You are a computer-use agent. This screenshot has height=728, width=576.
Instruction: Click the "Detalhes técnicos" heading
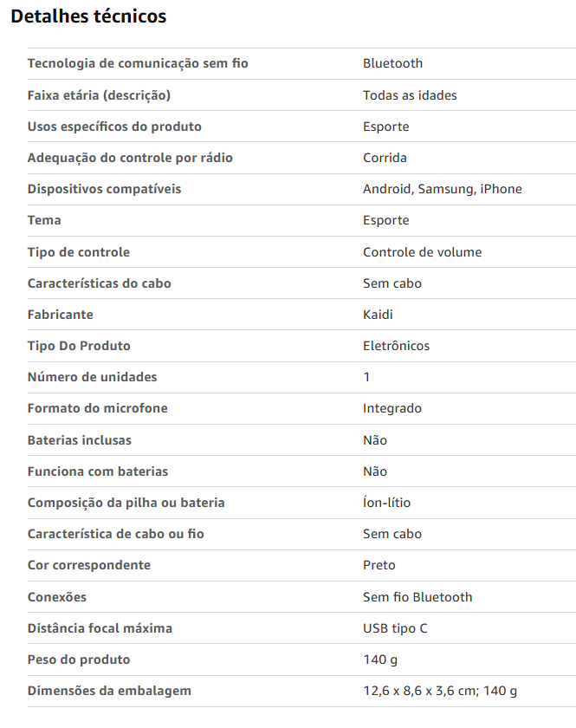[x=88, y=16]
